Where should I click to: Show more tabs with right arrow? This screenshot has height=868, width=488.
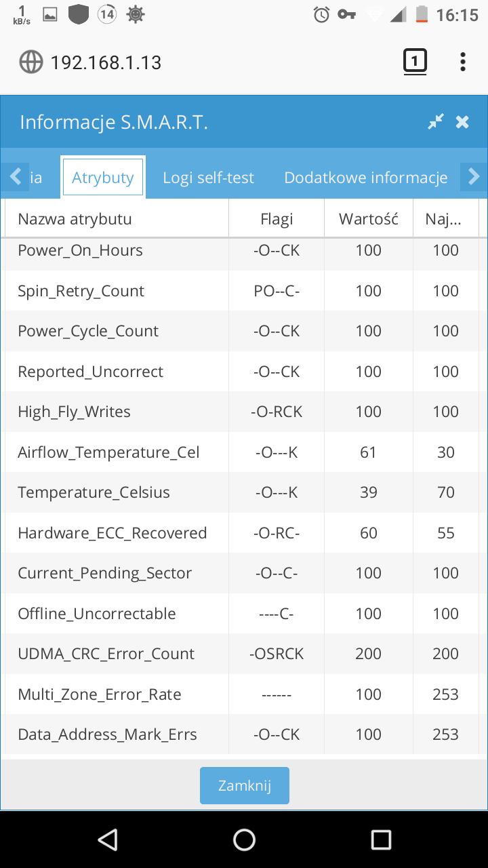point(474,177)
